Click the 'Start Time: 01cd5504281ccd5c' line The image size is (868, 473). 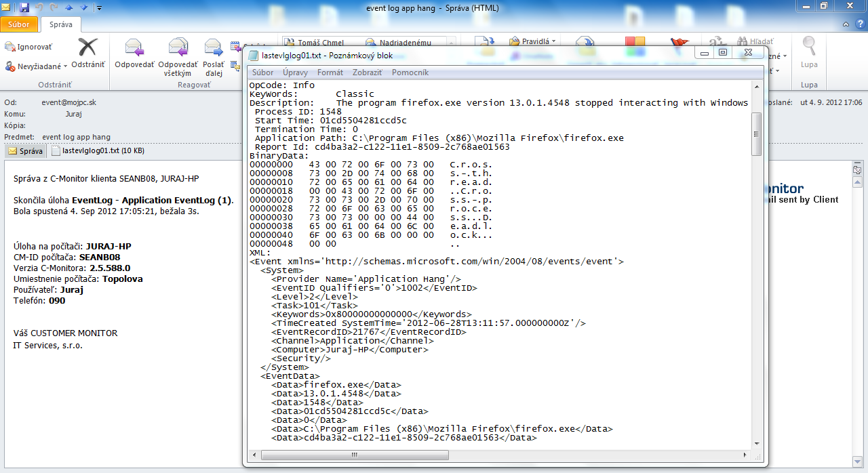click(x=331, y=121)
